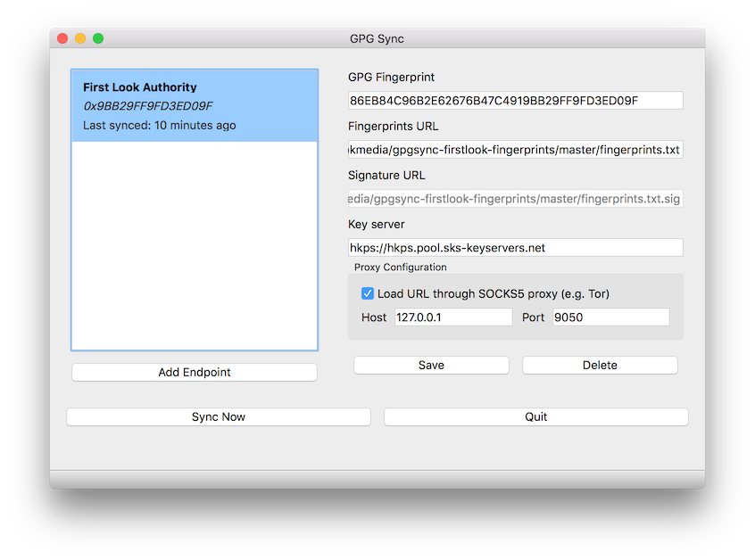755x560 pixels.
Task: Click the Signature URL field
Action: 515,199
